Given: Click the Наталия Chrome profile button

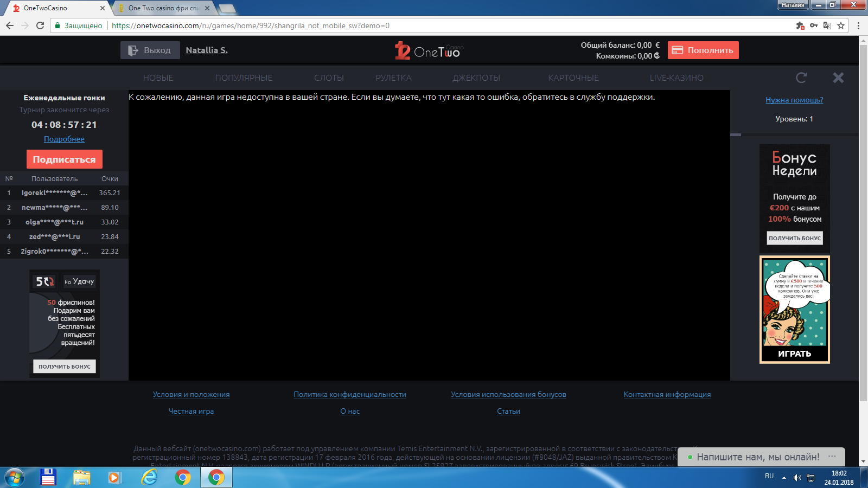Looking at the screenshot, I should [x=793, y=5].
